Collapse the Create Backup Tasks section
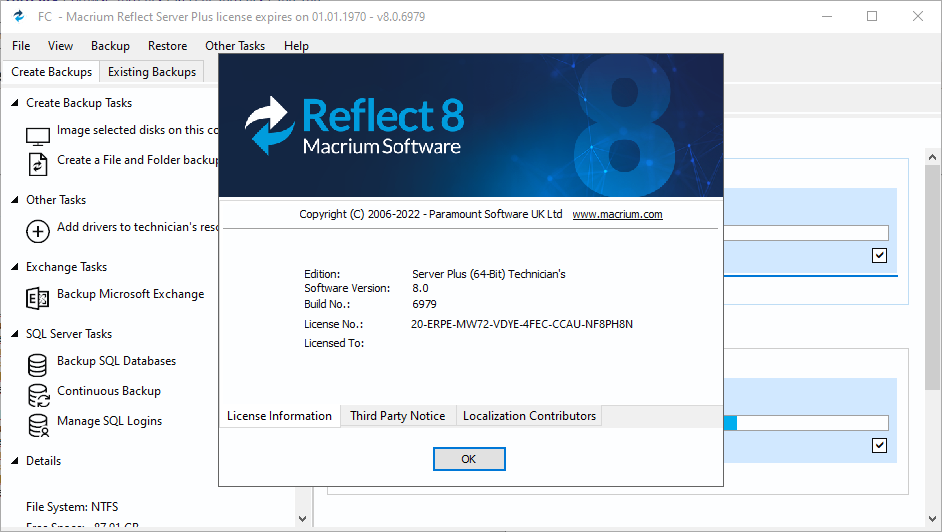 [x=15, y=103]
